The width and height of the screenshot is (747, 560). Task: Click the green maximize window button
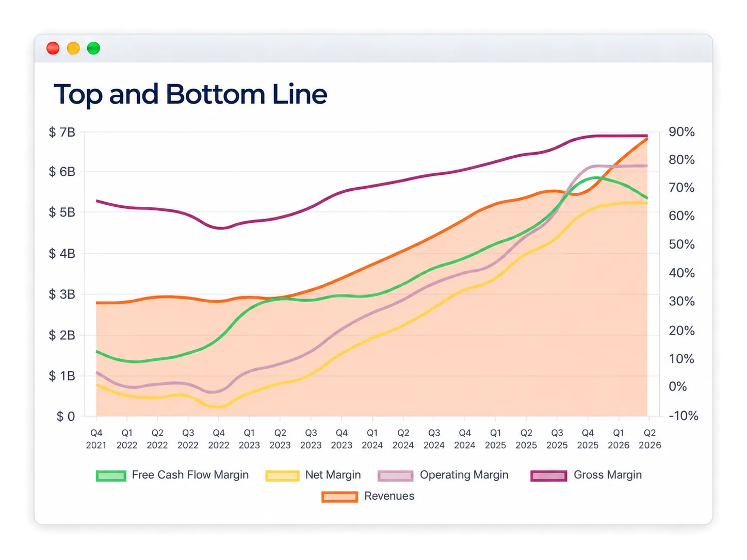tap(93, 48)
